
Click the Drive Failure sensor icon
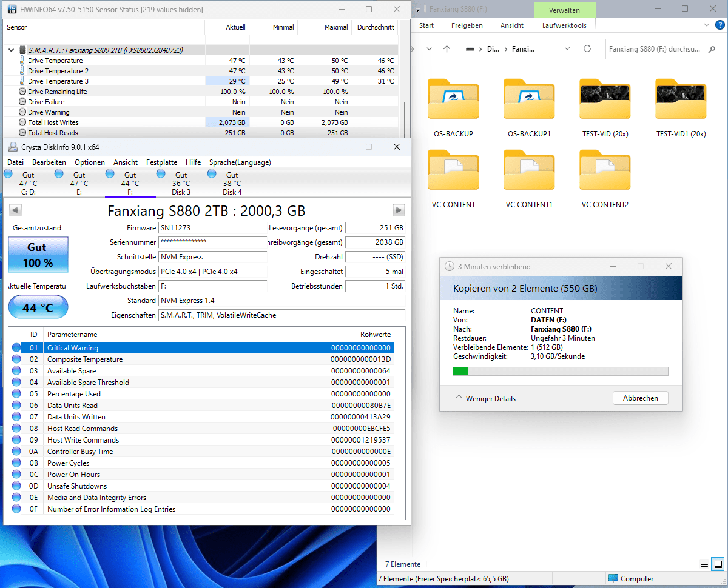[22, 102]
